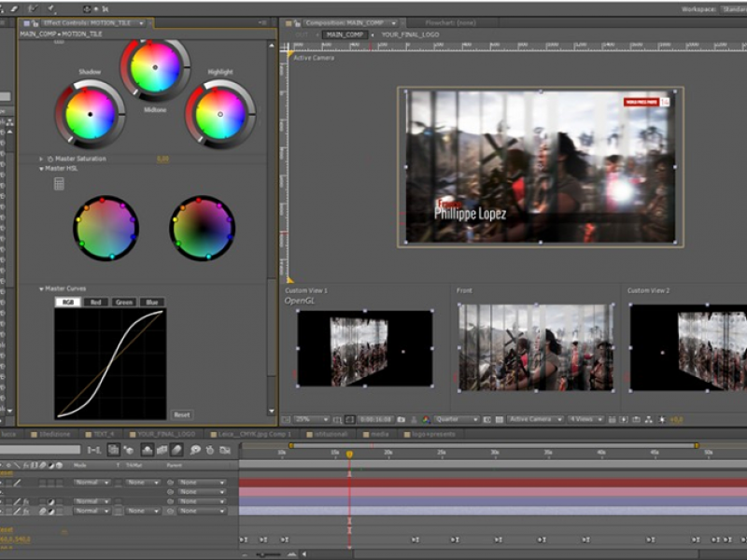Image resolution: width=747 pixels, height=560 pixels.
Task: Select the RGB curve channel button
Action: 67,301
